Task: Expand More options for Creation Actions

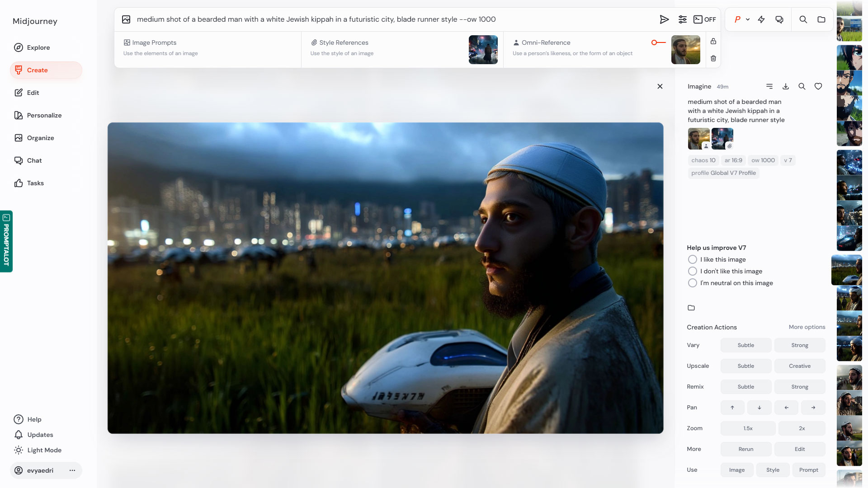Action: click(807, 327)
